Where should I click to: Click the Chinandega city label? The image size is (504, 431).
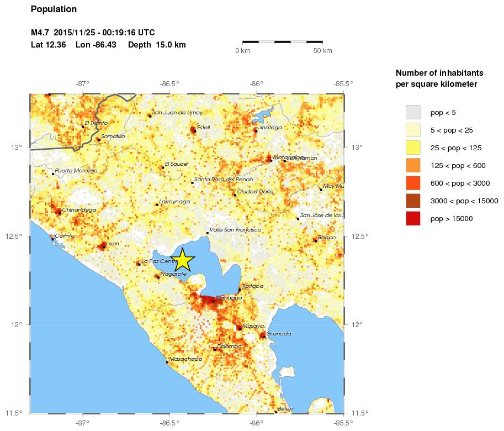(79, 210)
